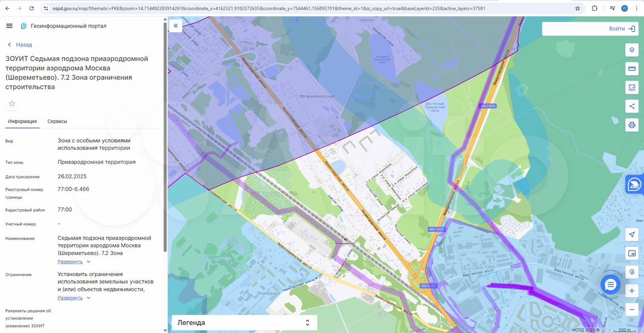
Task: Print the map
Action: (x=632, y=125)
